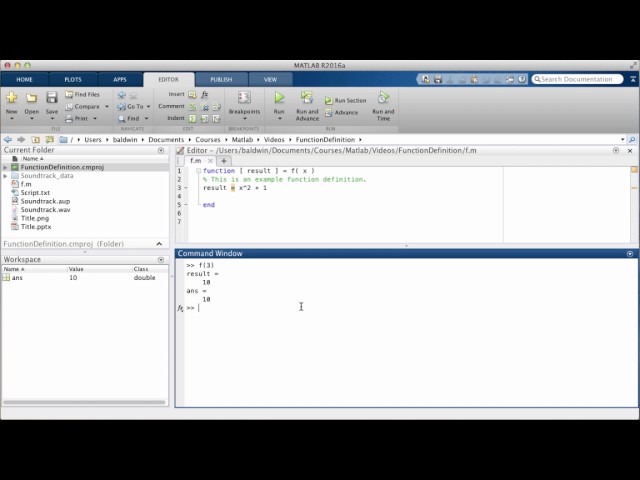Select Script.txt in Current Folder
Image resolution: width=640 pixels, height=480 pixels.
click(35, 193)
